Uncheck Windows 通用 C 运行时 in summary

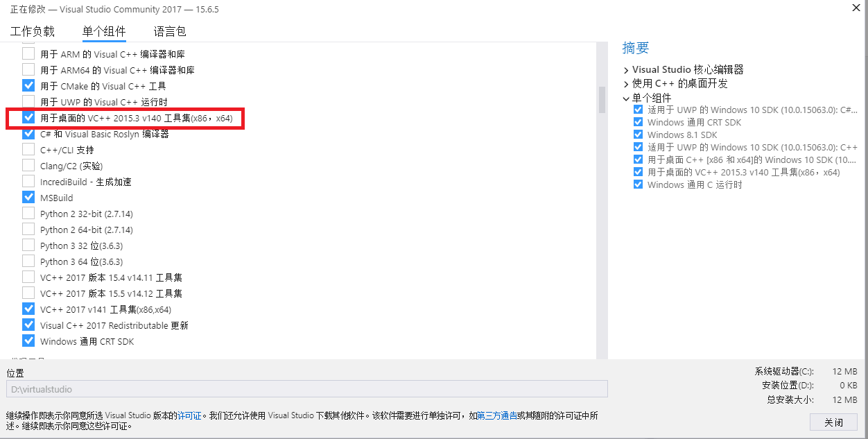638,184
